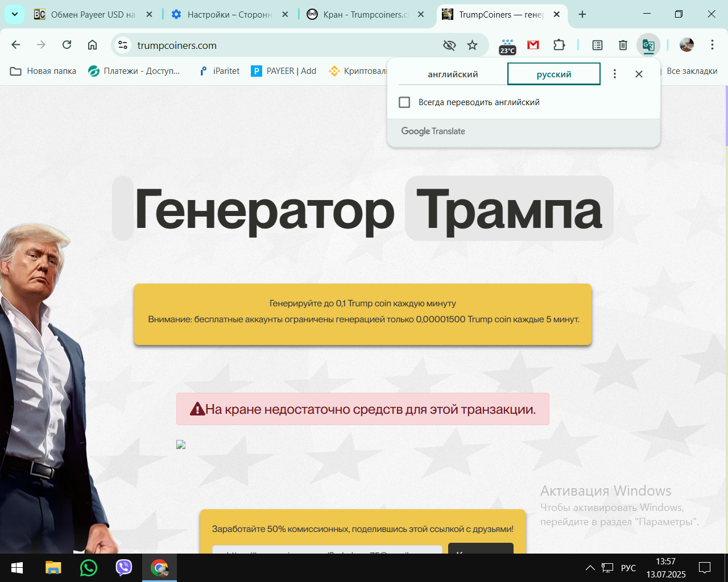This screenshot has width=728, height=582.
Task: Expand the tab search dropdown arrow
Action: click(x=15, y=14)
